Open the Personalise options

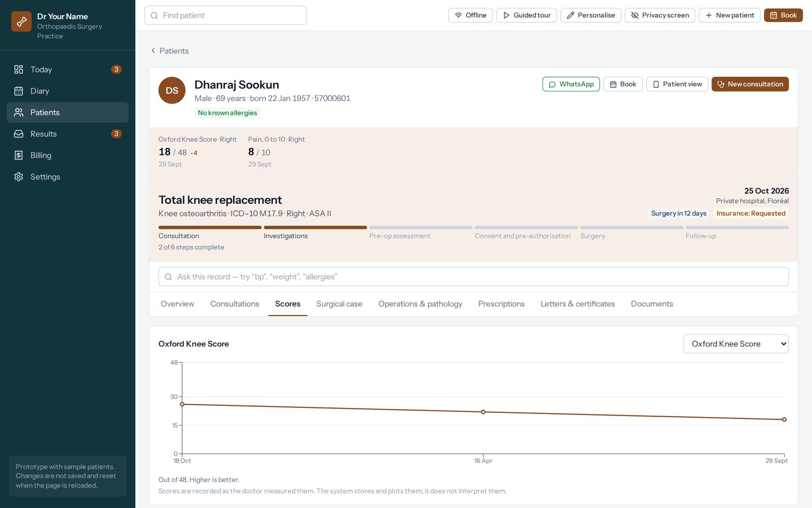(x=591, y=15)
